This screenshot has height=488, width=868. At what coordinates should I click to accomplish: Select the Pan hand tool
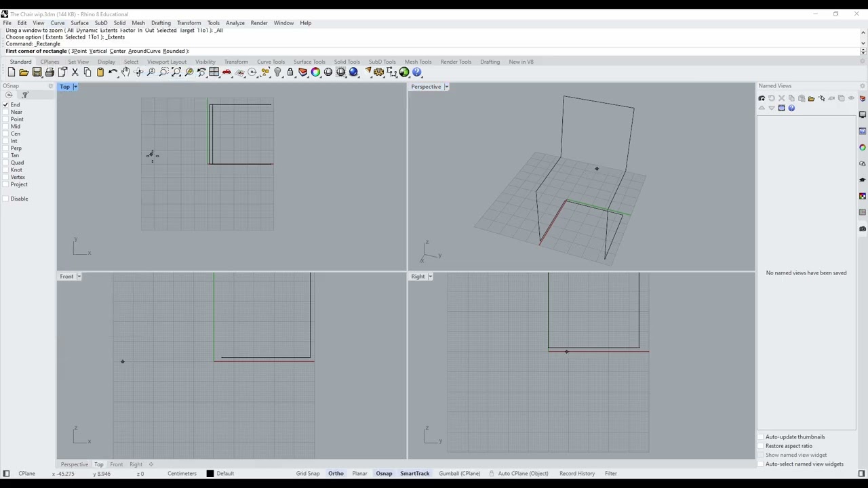(x=125, y=72)
